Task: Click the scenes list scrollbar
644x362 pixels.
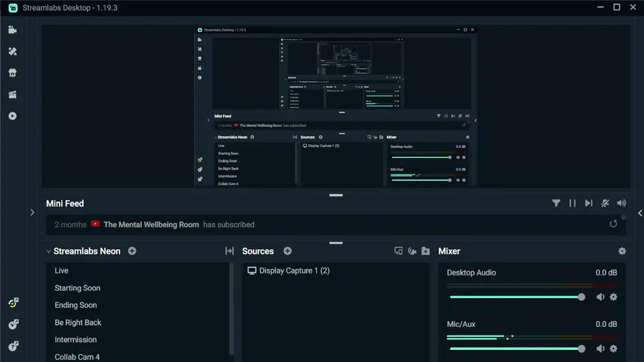Action: tap(231, 308)
